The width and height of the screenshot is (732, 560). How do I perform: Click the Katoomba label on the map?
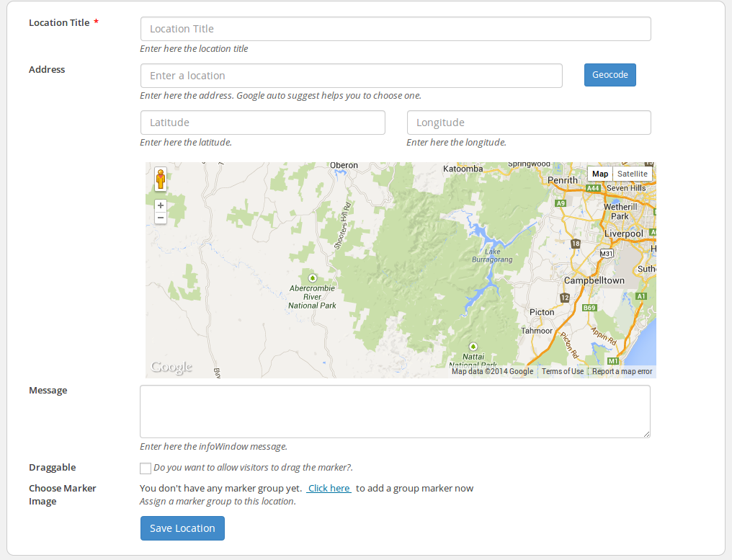463,169
